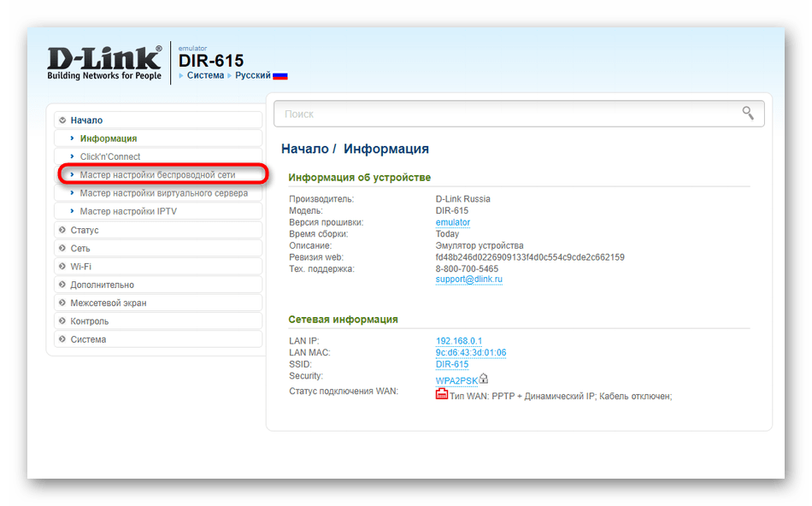This screenshot has width=812, height=506.
Task: Click the D-Link logo
Action: [x=104, y=62]
